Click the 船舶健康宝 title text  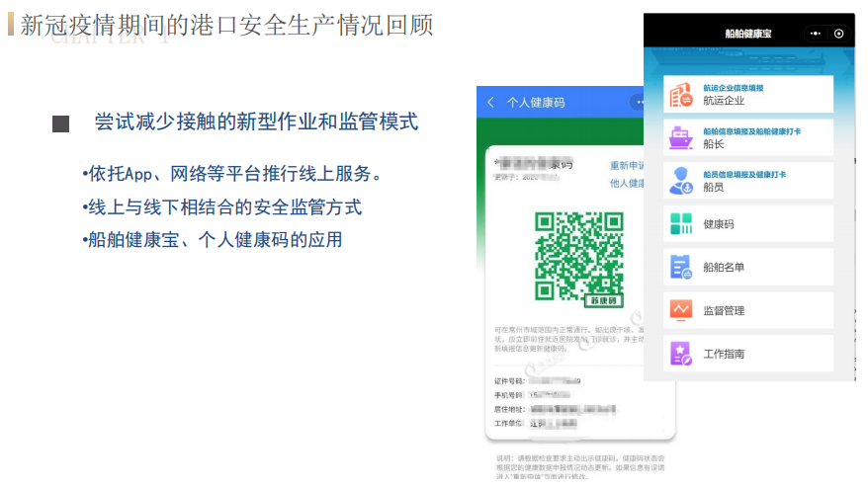[x=747, y=34]
